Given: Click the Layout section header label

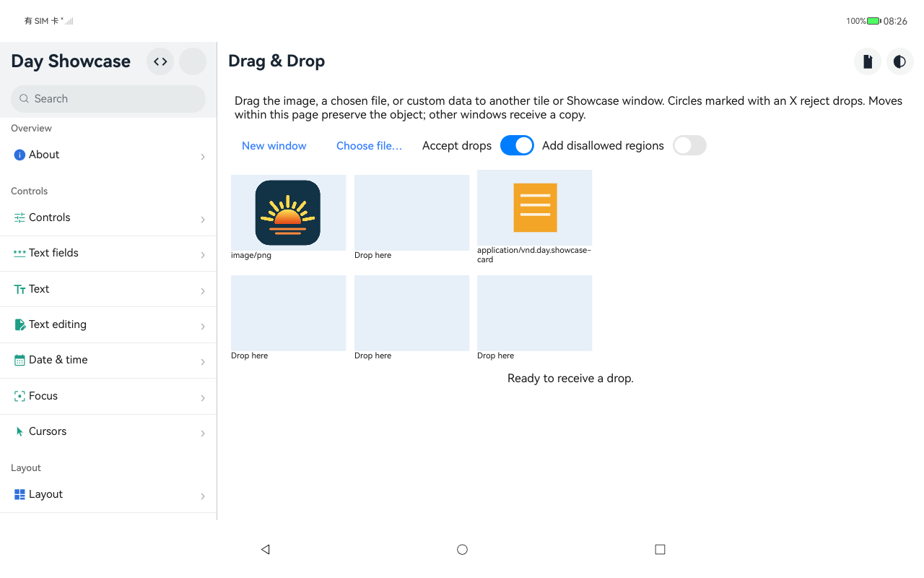Looking at the screenshot, I should click(x=26, y=468).
